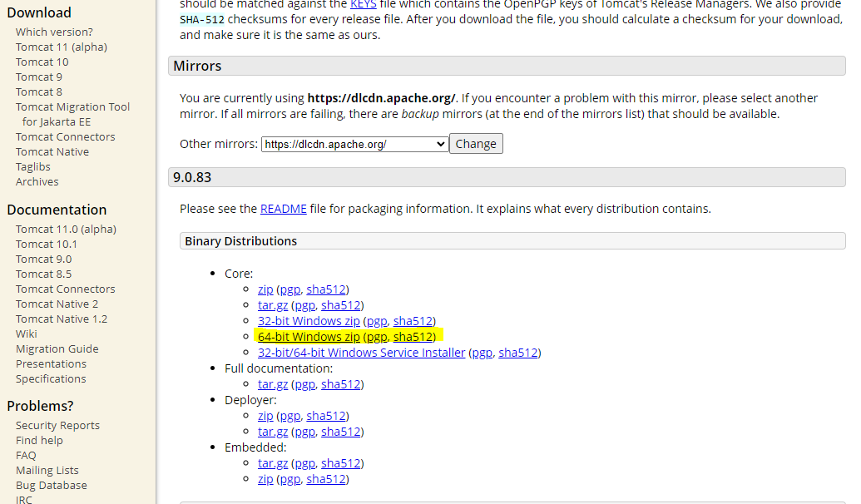
Task: Open Tomcat Connectors under Documentation
Action: point(66,289)
